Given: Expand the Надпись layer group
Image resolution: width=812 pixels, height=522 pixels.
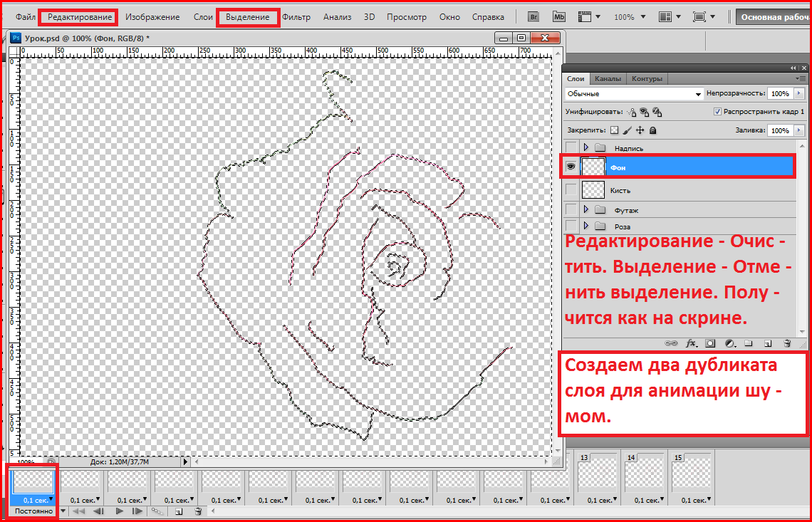Looking at the screenshot, I should (x=586, y=148).
